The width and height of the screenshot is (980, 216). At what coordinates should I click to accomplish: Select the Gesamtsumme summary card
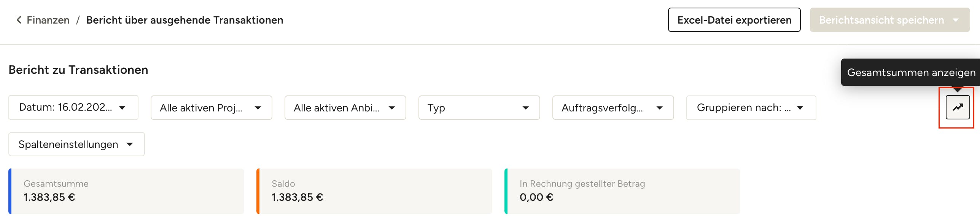(x=126, y=191)
